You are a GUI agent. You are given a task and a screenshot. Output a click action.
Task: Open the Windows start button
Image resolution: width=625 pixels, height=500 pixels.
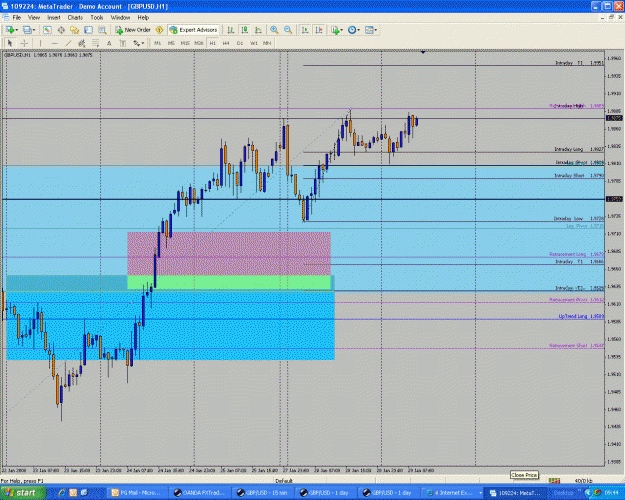(x=23, y=493)
